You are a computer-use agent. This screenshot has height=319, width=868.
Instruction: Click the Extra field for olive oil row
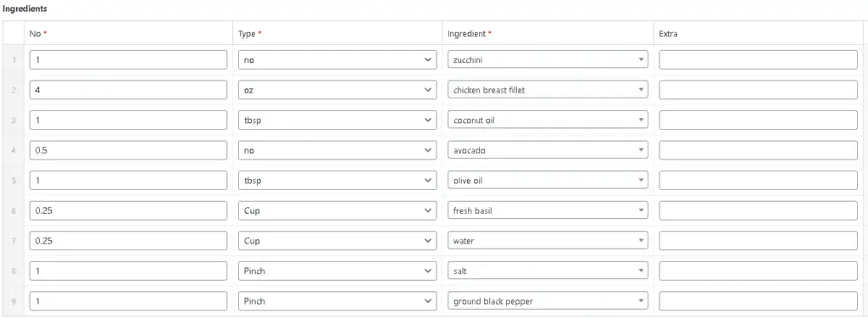pos(758,181)
